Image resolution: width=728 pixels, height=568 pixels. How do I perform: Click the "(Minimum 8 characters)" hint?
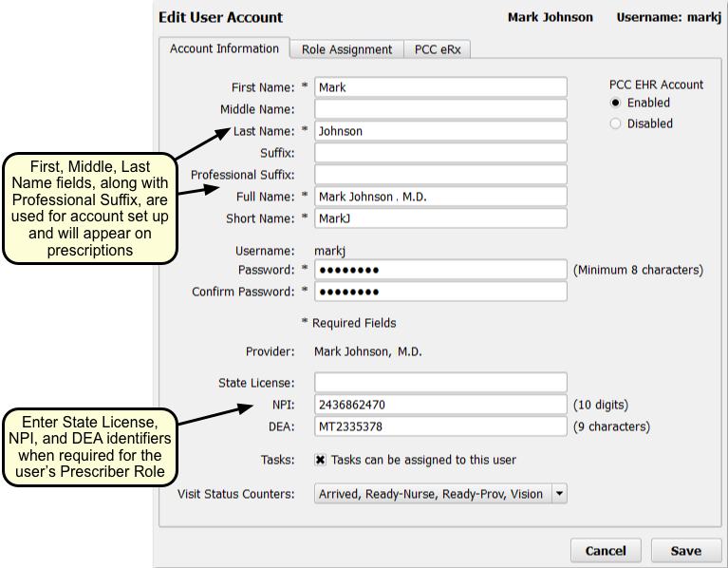(x=638, y=270)
